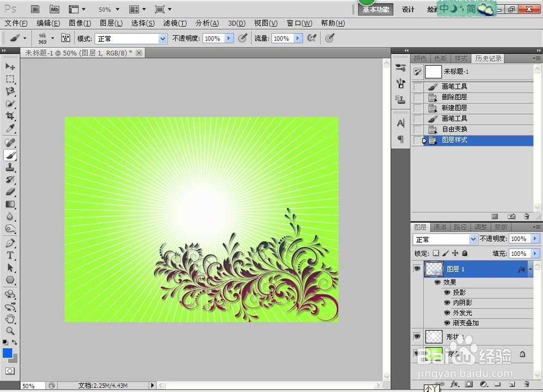The width and height of the screenshot is (543, 392).
Task: Select the Shape tool
Action: (x=10, y=280)
